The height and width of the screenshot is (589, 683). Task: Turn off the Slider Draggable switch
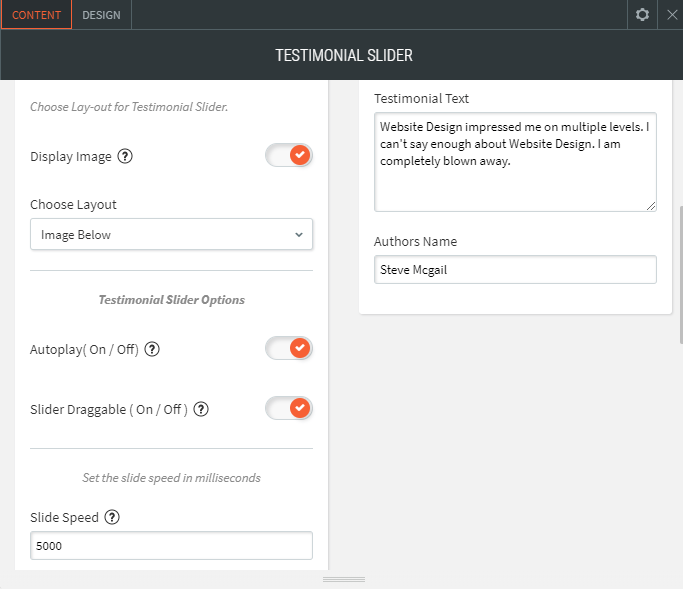point(289,409)
